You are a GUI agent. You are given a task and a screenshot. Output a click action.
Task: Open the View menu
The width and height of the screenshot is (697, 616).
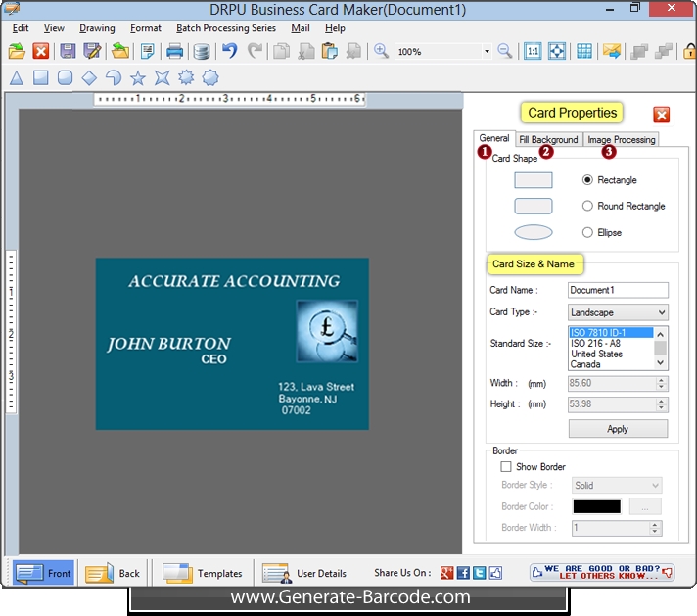click(x=54, y=28)
